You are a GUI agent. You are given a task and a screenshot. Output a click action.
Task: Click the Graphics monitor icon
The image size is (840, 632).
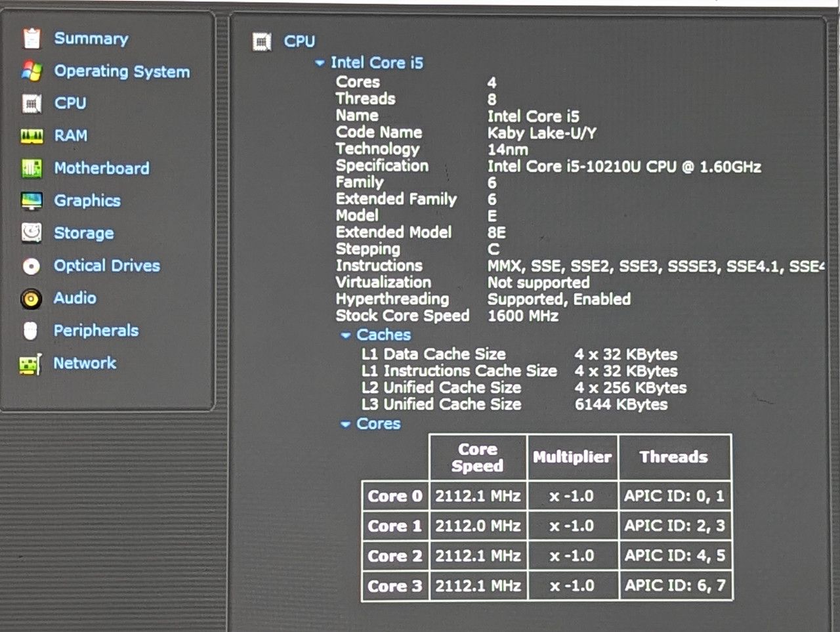(x=31, y=201)
